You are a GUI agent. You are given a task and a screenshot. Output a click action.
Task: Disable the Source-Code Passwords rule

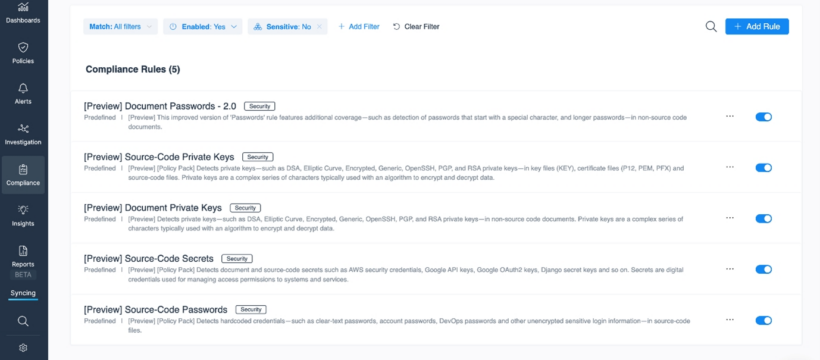764,320
